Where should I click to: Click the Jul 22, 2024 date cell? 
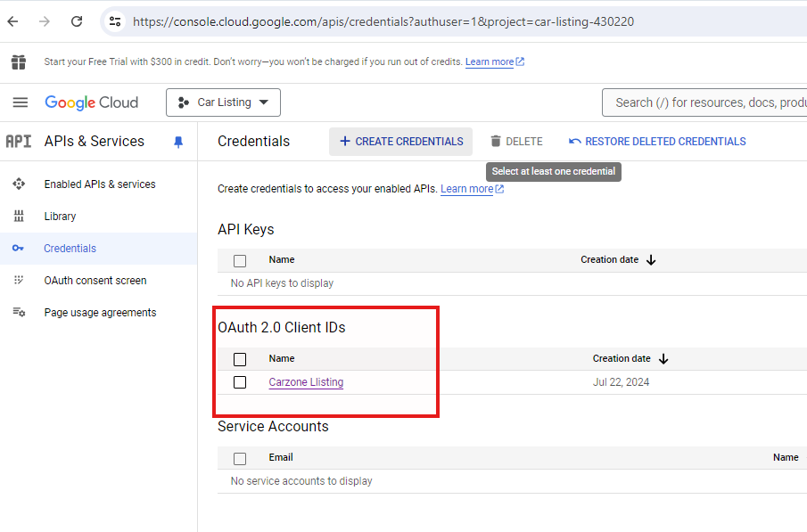(622, 382)
